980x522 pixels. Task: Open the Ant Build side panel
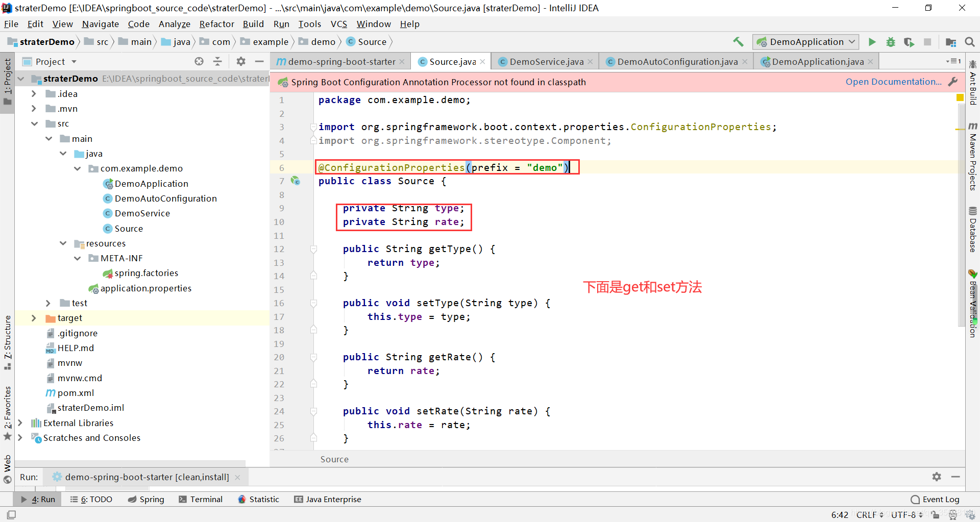(973, 83)
